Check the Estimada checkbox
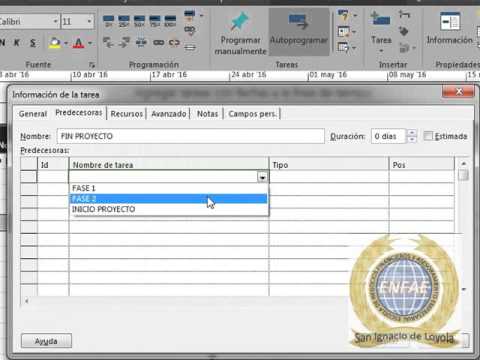This screenshot has width=480, height=360. click(x=428, y=136)
